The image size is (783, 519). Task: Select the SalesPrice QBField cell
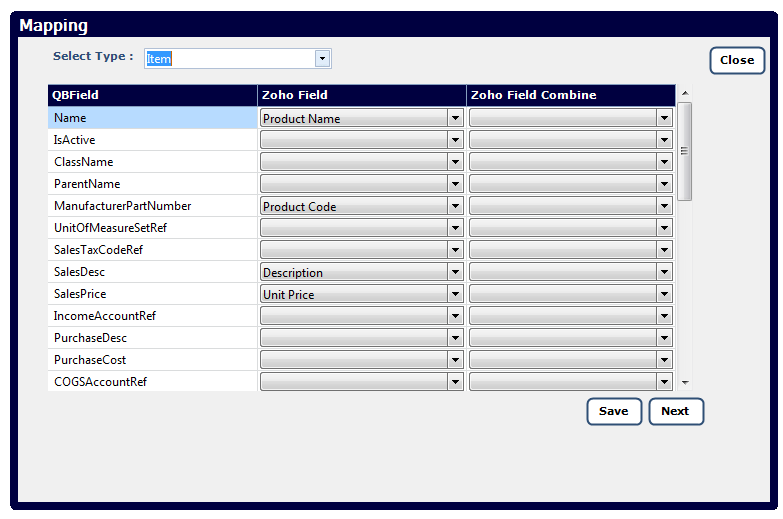point(152,294)
